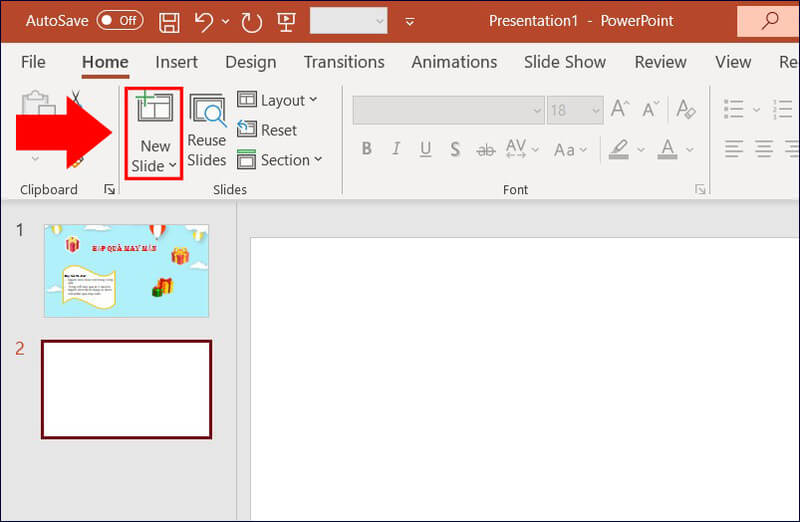
Task: Click the Center alignment icon
Action: pyautogui.click(x=764, y=149)
